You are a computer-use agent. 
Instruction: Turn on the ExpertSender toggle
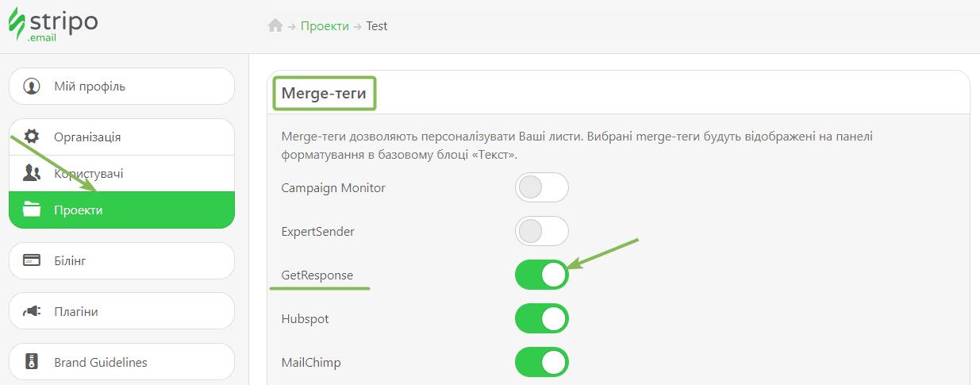tap(542, 232)
